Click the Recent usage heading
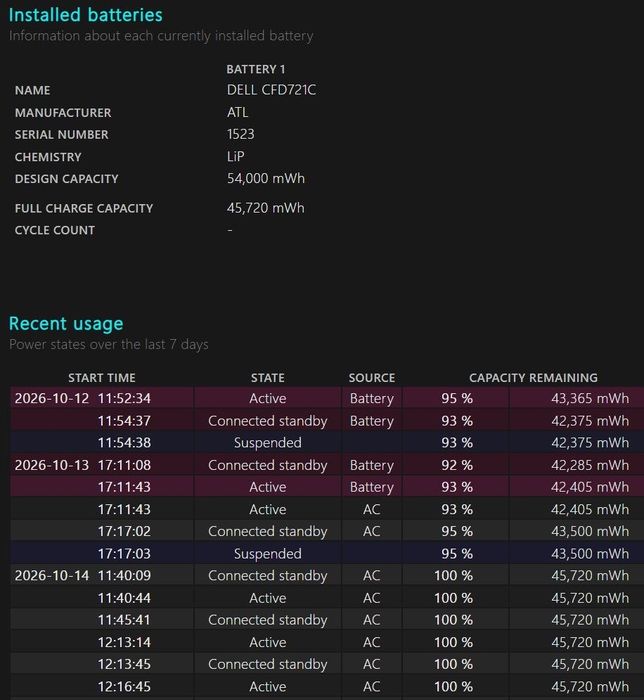Viewport: 644px width, 700px height. (x=66, y=323)
